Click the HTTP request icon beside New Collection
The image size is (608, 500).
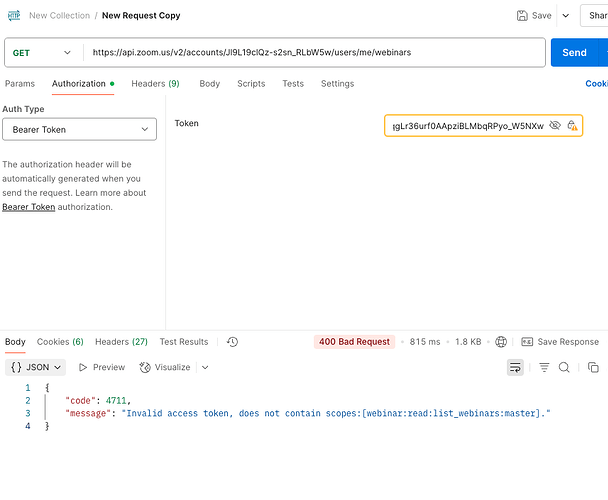(x=14, y=16)
